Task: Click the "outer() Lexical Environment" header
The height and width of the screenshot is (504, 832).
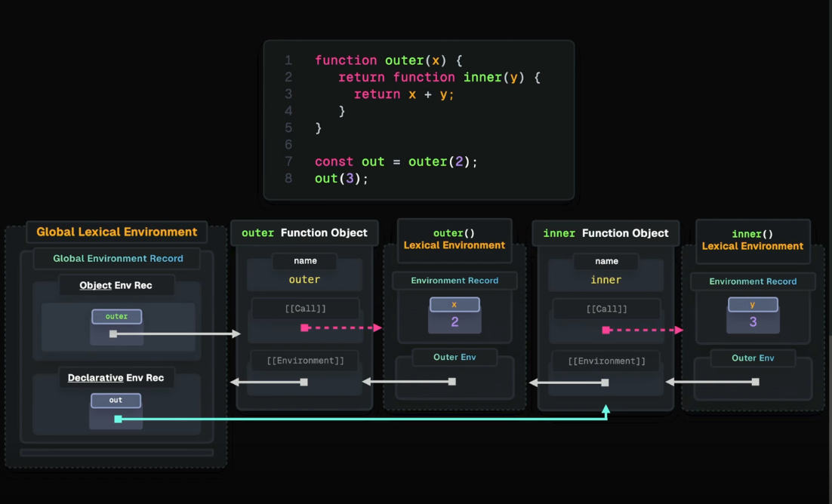Action: 455,239
